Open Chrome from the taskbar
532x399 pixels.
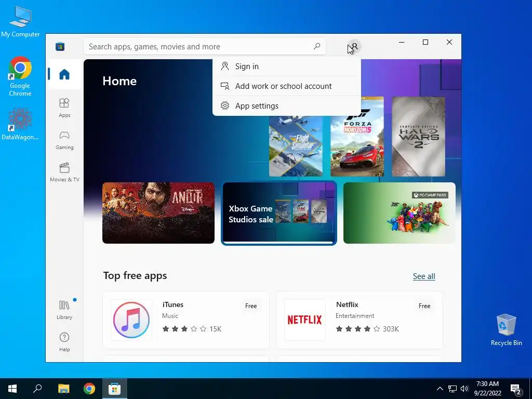89,389
